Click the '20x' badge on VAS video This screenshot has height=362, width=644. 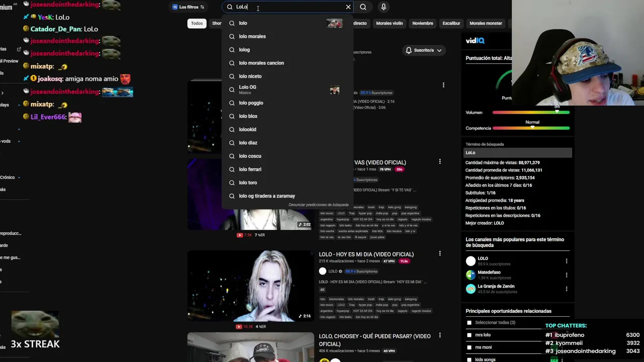(399, 169)
